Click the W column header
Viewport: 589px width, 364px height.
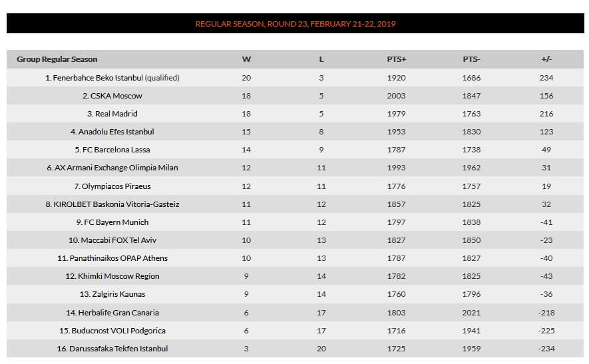point(246,59)
